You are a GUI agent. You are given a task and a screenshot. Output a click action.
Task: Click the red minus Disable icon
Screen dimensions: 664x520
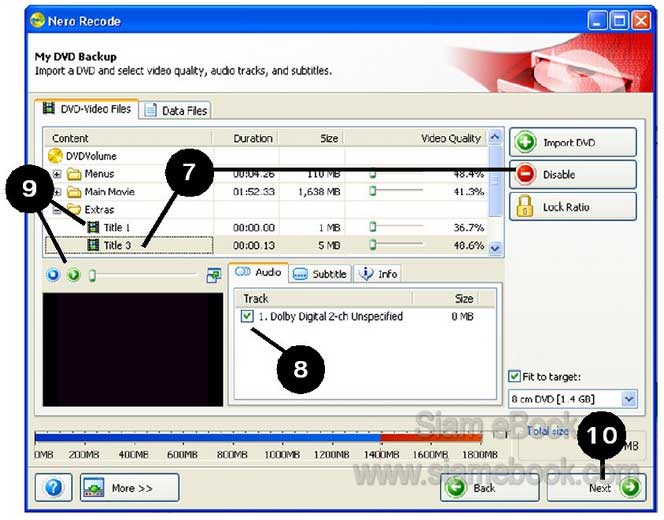(x=526, y=174)
